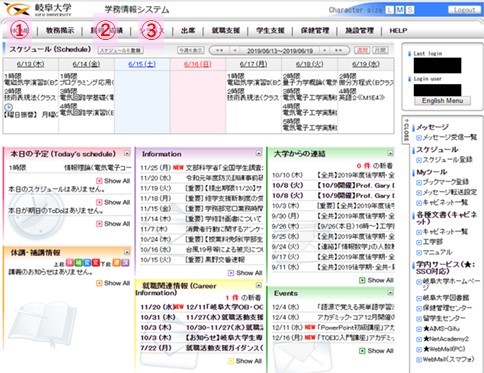Screen dimensions: 484x373
Task: Open the 11/25 (月) Information entry
Action: coord(202,167)
